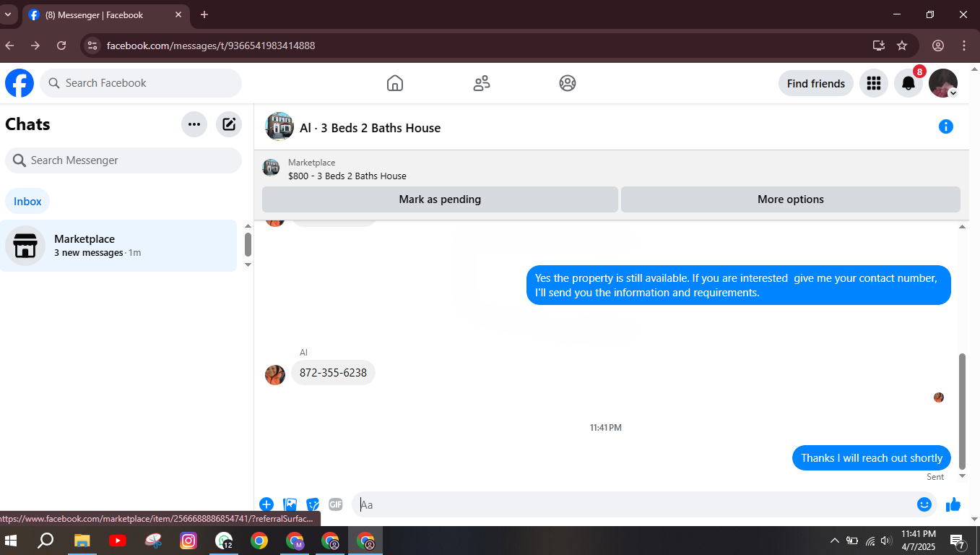
Task: Click the 'Thanks I will reach out shortly' message
Action: coord(872,458)
